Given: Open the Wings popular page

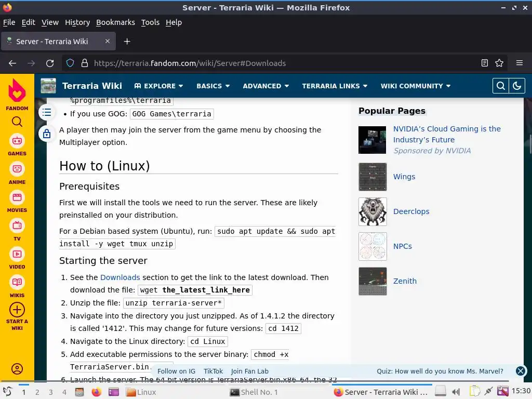Looking at the screenshot, I should pyautogui.click(x=404, y=177).
